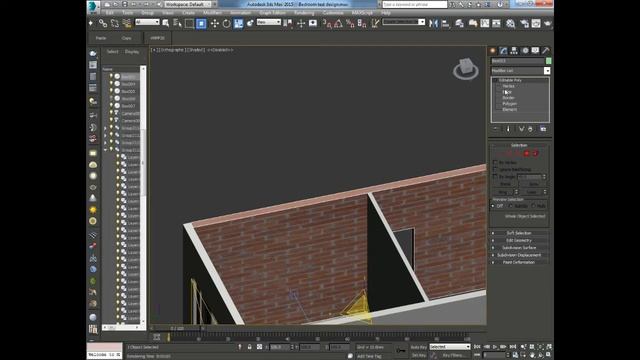Open the Workspace Default dropdown
Viewport: 640px width, 360px height.
pyautogui.click(x=189, y=4)
